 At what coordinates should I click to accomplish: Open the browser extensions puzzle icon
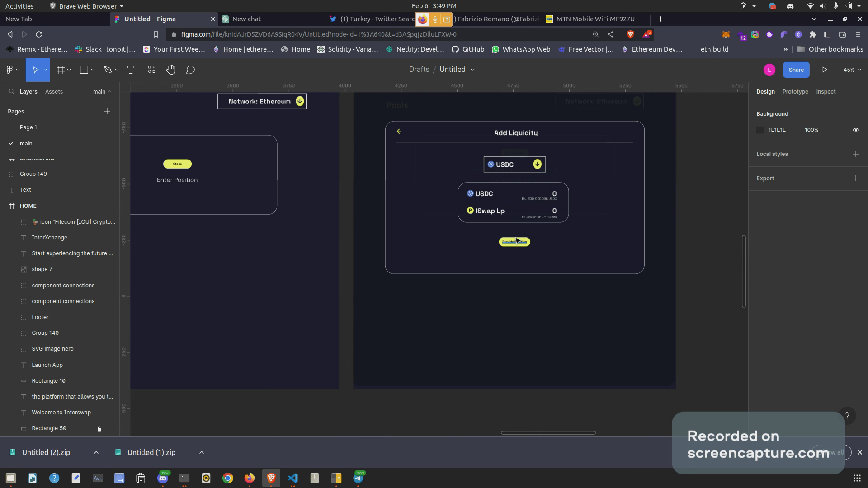tap(813, 34)
